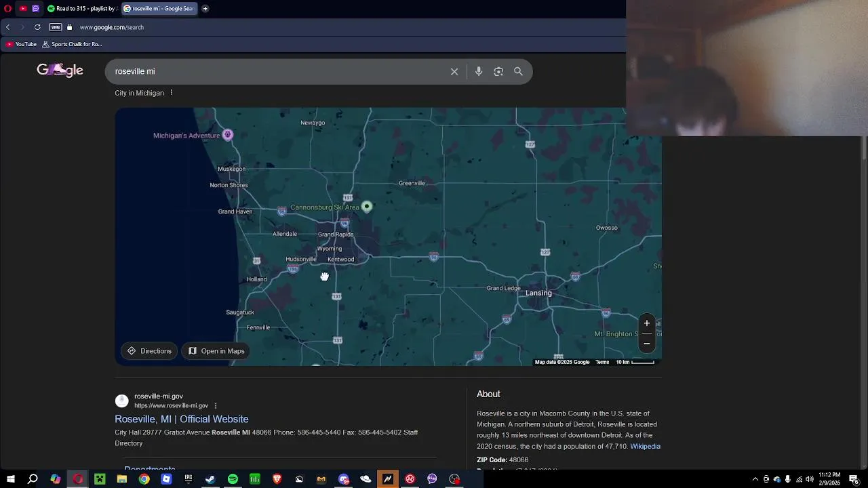
Task: Open Roseville, MI Official Website result
Action: pyautogui.click(x=182, y=419)
